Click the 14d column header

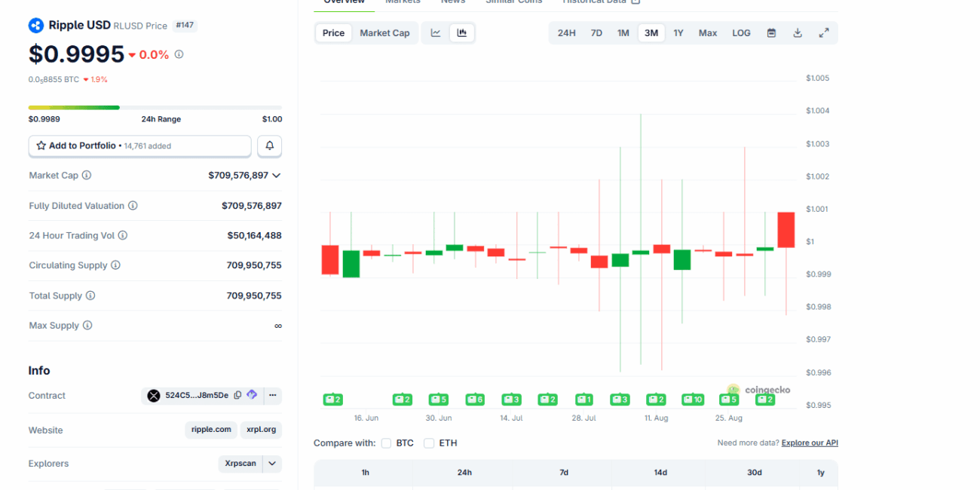660,473
